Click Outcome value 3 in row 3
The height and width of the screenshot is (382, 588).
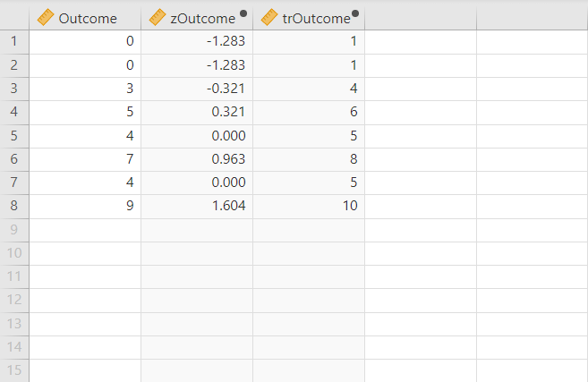[x=130, y=89]
